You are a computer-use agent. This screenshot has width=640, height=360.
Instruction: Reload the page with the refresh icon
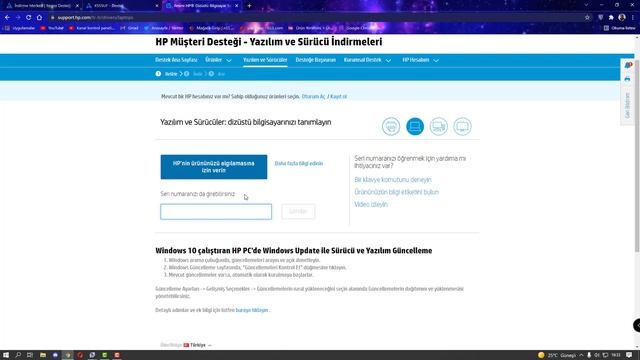[29, 18]
